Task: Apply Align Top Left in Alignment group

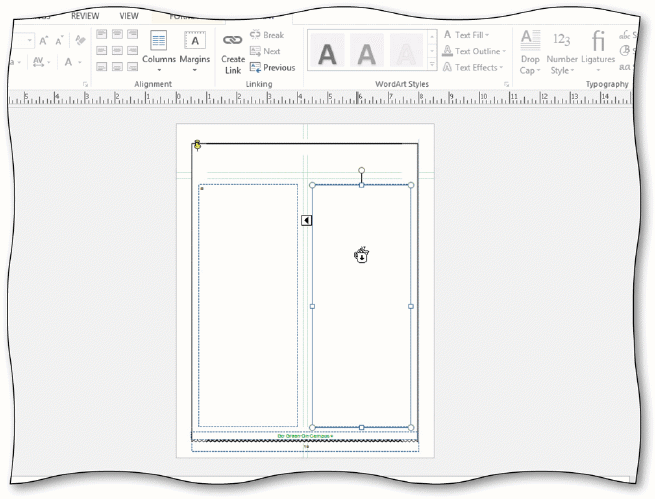Action: click(x=102, y=34)
